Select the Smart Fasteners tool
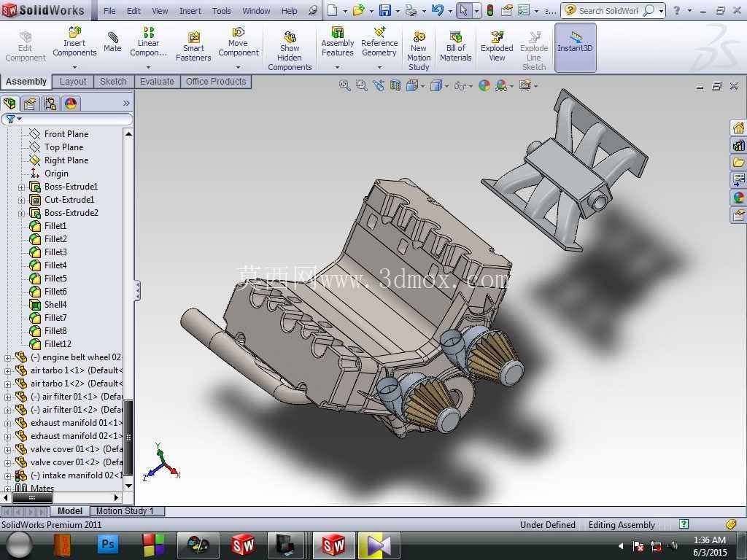The width and height of the screenshot is (747, 560). [x=193, y=47]
